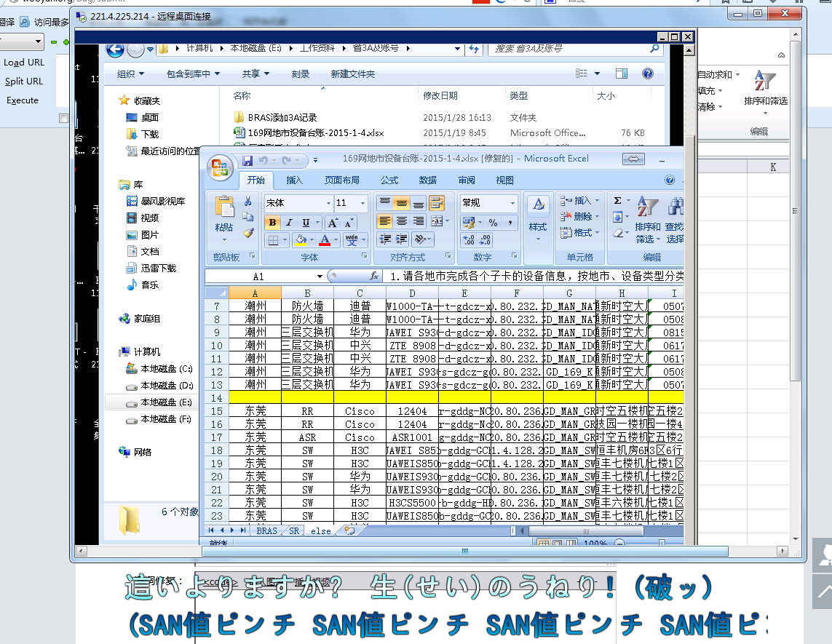Select the Format Painter brush

[247, 232]
